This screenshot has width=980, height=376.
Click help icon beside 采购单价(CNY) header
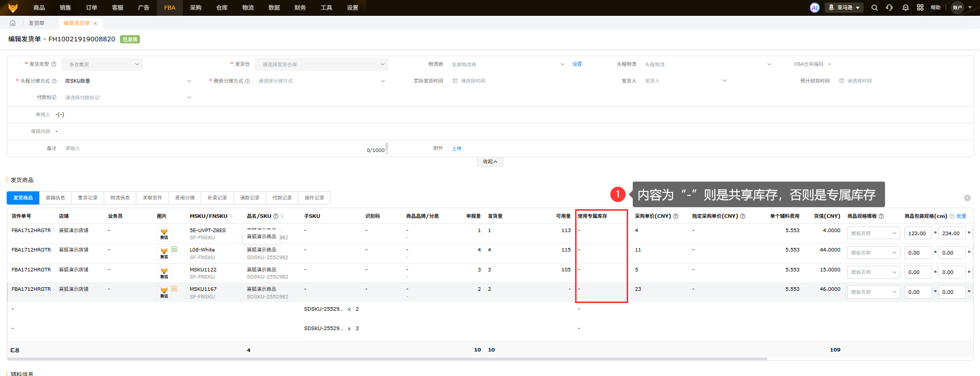click(x=676, y=216)
